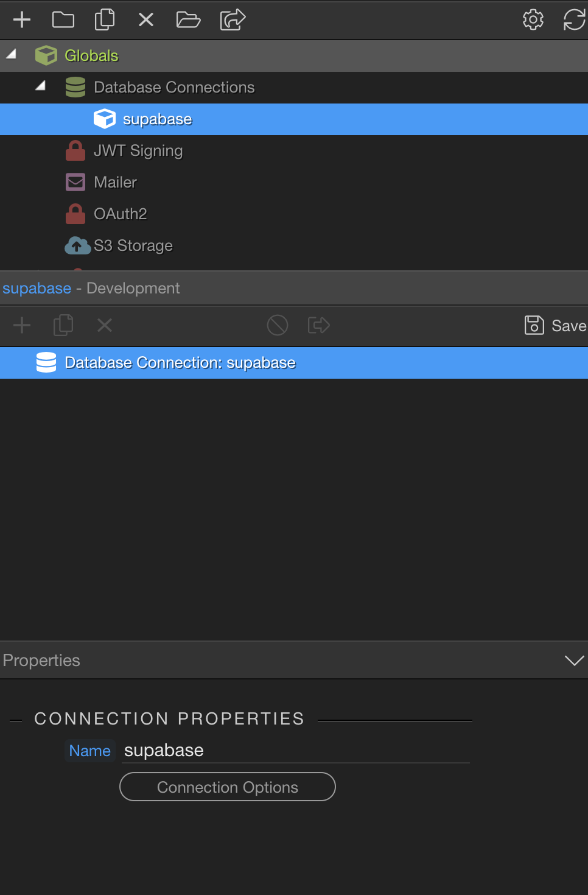588x895 pixels.
Task: Select JWT Signing in the tree
Action: click(x=138, y=150)
